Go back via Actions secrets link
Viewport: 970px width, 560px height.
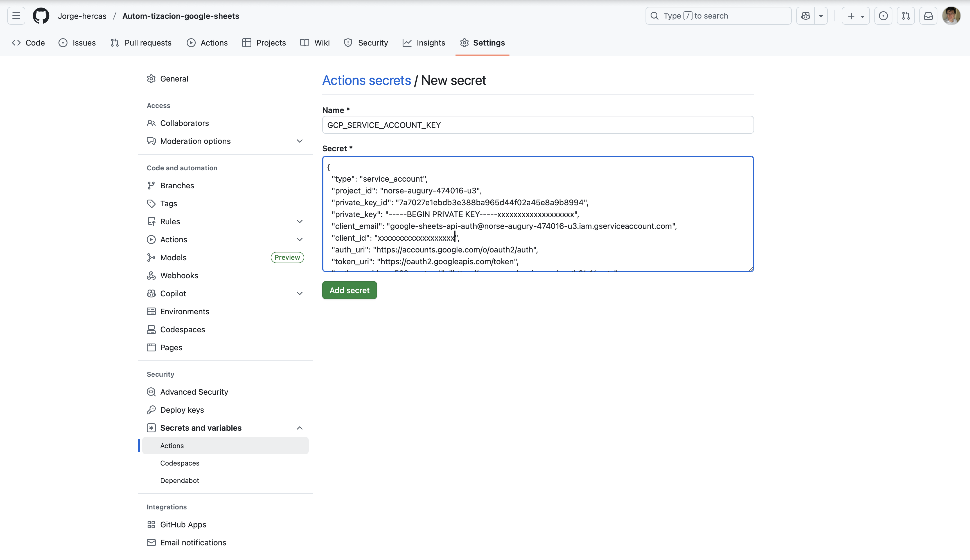pos(367,80)
